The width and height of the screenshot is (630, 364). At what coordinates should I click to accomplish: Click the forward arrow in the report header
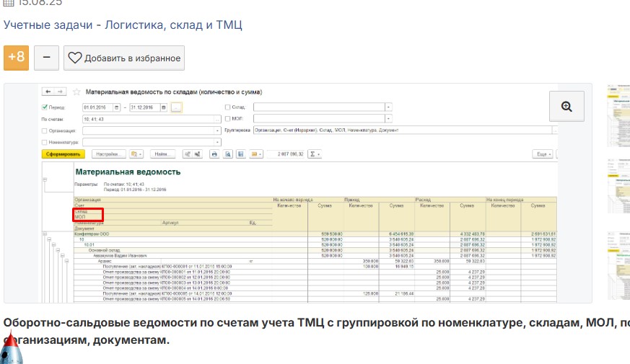click(60, 92)
